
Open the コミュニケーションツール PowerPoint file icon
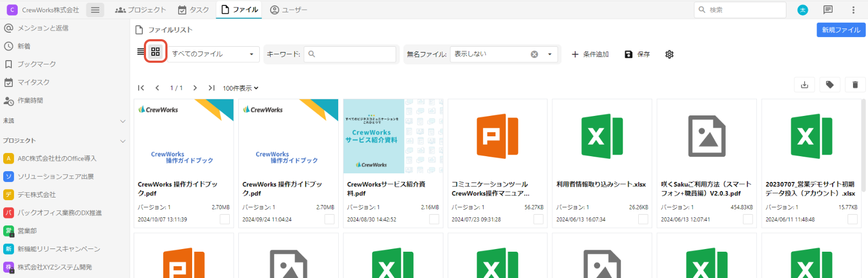[498, 136]
